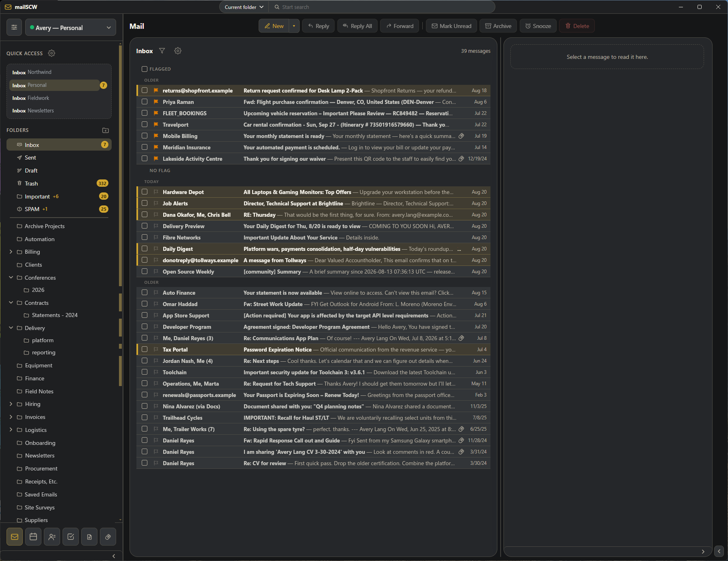Click the Forward button
This screenshot has height=561, width=728.
pos(400,26)
